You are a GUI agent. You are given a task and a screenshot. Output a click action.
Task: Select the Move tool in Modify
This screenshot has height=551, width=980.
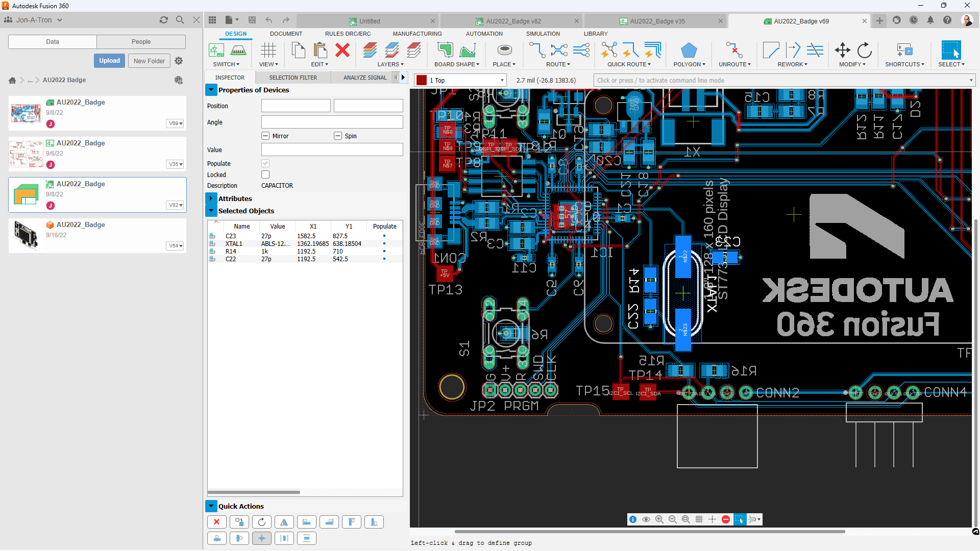[842, 50]
